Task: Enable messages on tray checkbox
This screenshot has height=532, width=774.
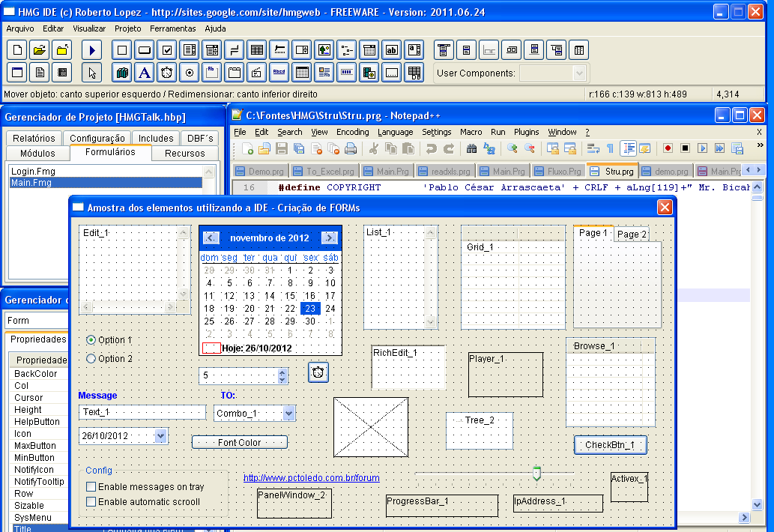Action: tap(91, 487)
